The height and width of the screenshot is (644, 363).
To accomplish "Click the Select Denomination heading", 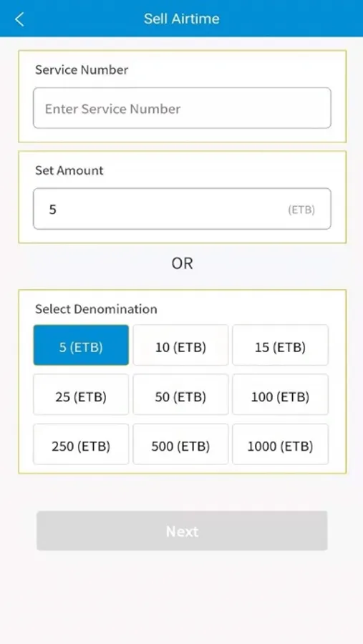I will (96, 309).
